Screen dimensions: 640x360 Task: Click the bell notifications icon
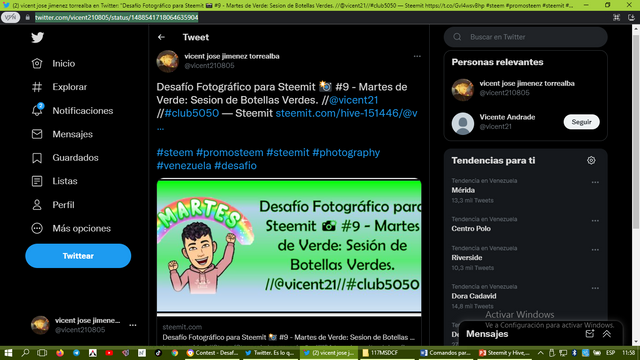[x=37, y=110]
